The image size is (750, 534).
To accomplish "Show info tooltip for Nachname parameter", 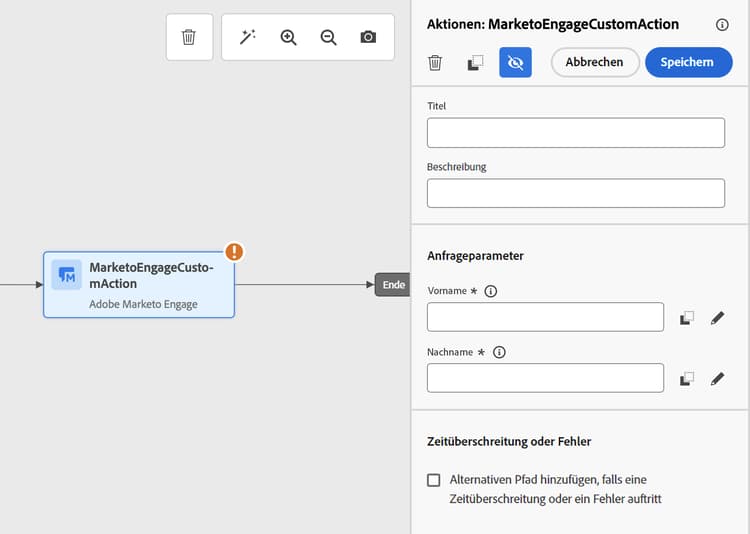I will point(499,353).
